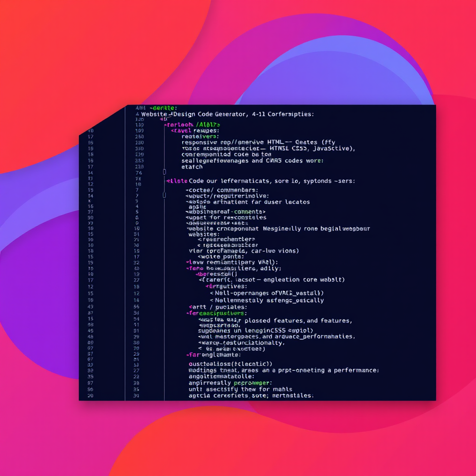This screenshot has width=476, height=476.
Task: Place cursor on the "etatch" line
Action: click(192, 167)
